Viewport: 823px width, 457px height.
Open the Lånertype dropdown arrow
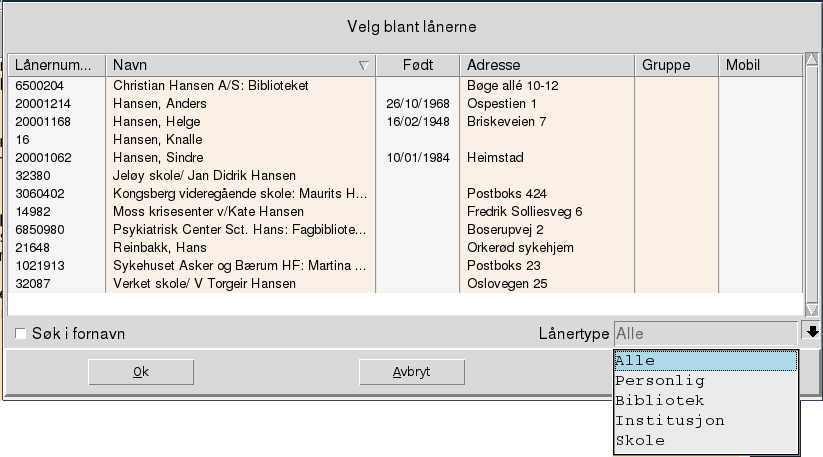(813, 332)
